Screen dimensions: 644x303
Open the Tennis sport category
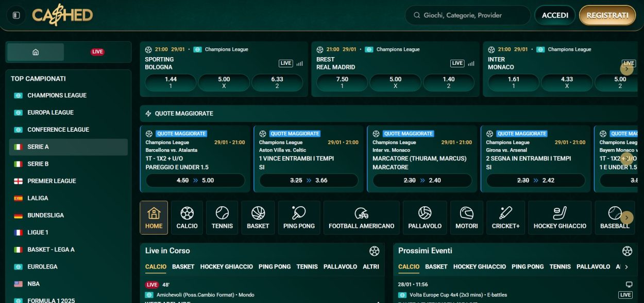tap(222, 218)
